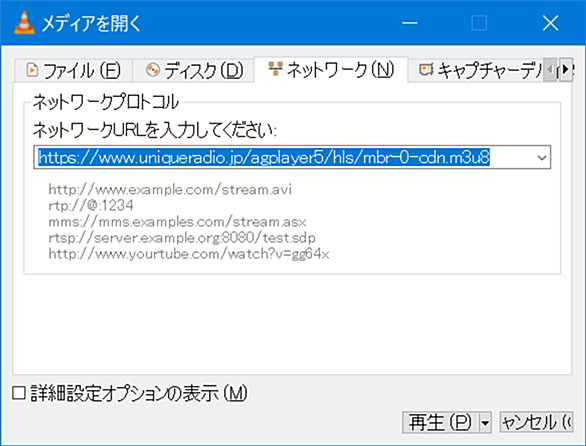Enable 詳細設定オプションの表示 checkbox
The image size is (586, 446).
click(x=19, y=393)
